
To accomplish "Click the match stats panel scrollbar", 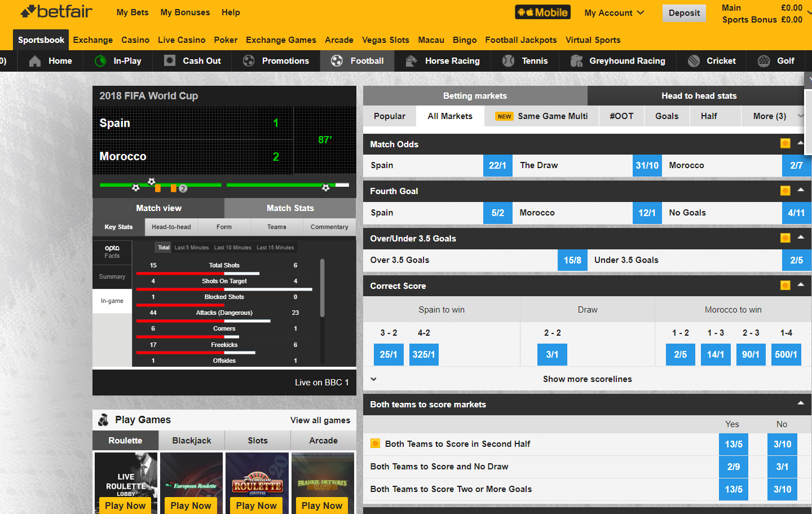I will click(323, 288).
